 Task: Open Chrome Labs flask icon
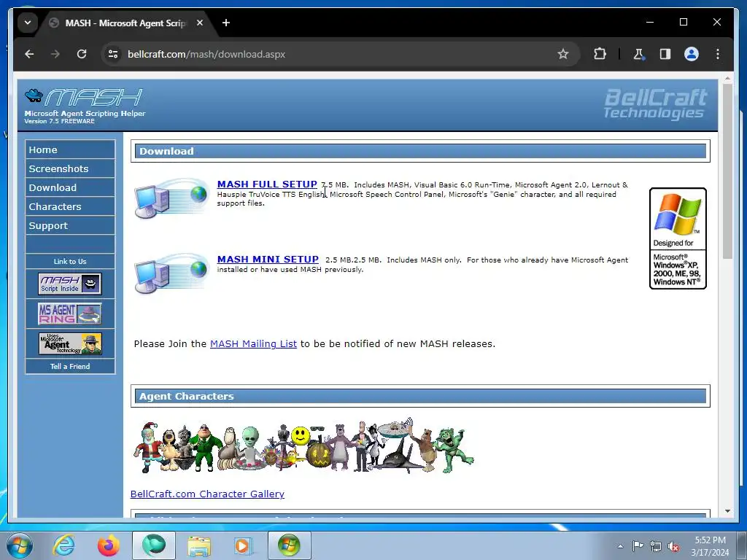pyautogui.click(x=639, y=54)
